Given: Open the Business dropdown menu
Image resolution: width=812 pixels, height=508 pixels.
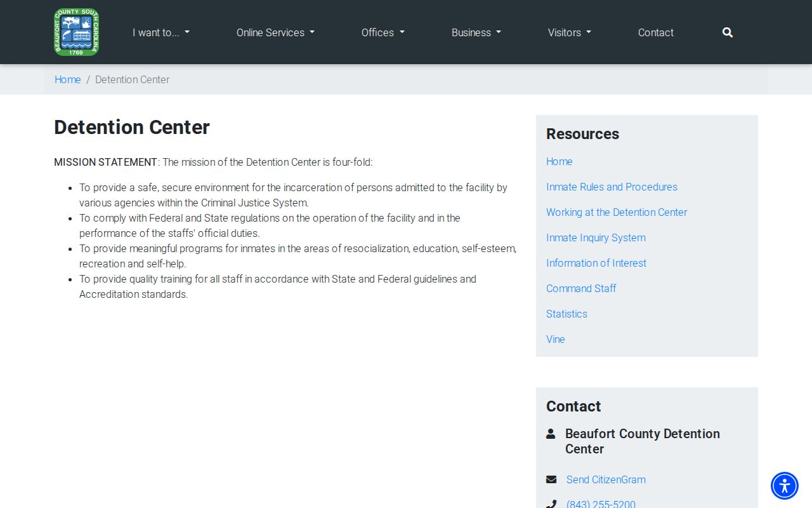Looking at the screenshot, I should [x=476, y=32].
